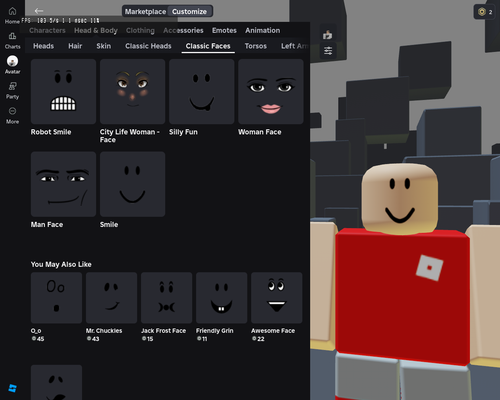
Task: Click the Awesome Face price 22
Action: pos(258,339)
